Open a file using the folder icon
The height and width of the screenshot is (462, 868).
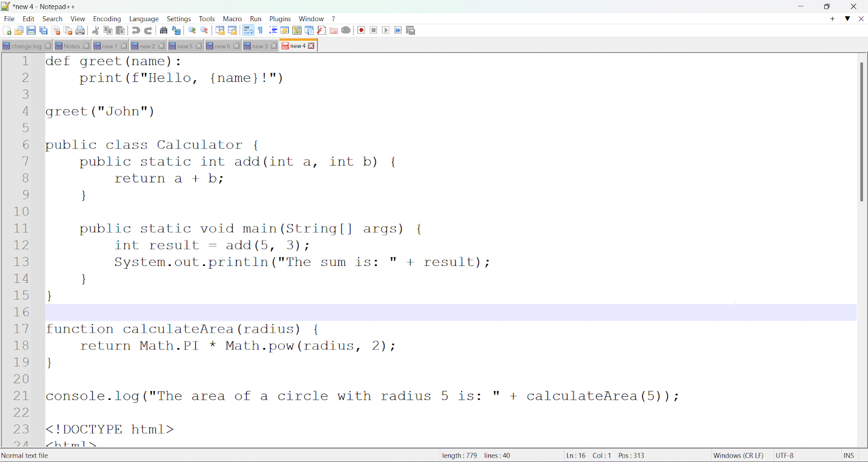click(x=19, y=30)
